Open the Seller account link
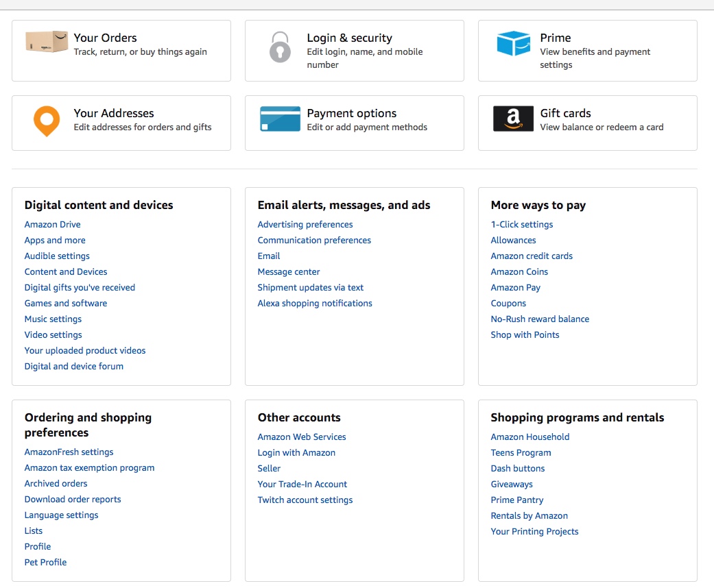714x588 pixels. pyautogui.click(x=269, y=468)
